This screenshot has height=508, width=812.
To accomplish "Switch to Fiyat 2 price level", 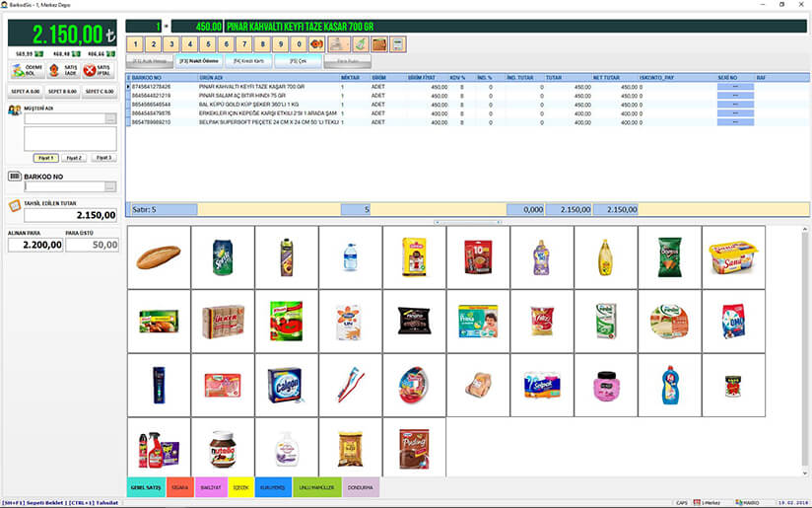I will click(75, 158).
